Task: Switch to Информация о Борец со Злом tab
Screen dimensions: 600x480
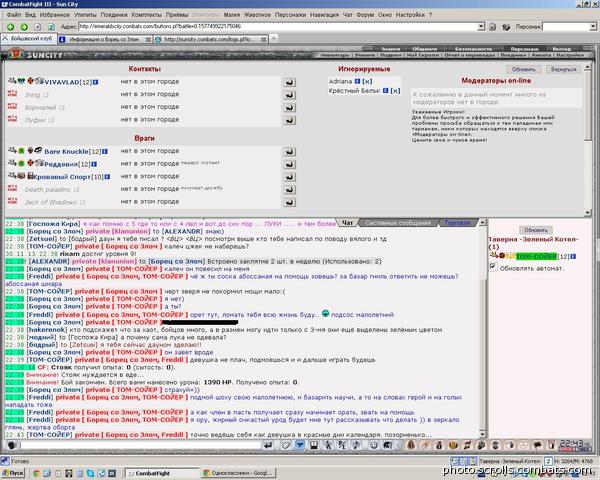Action: click(105, 39)
